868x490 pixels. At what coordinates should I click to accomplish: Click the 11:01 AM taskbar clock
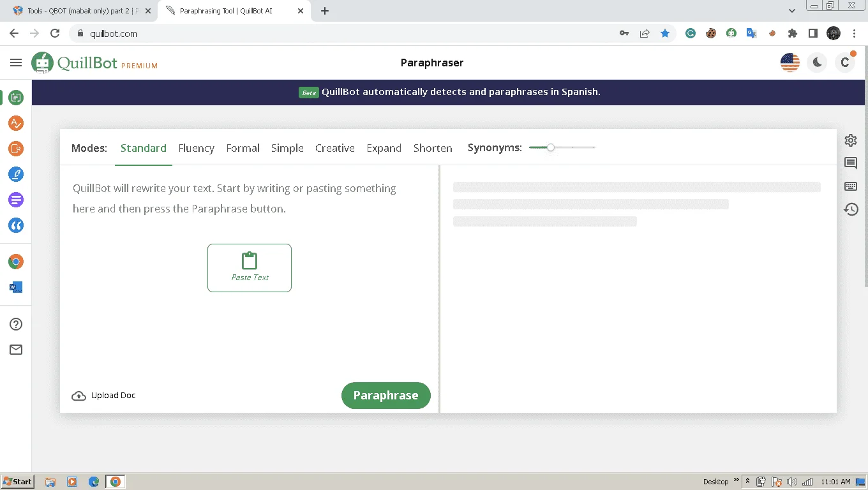(836, 482)
